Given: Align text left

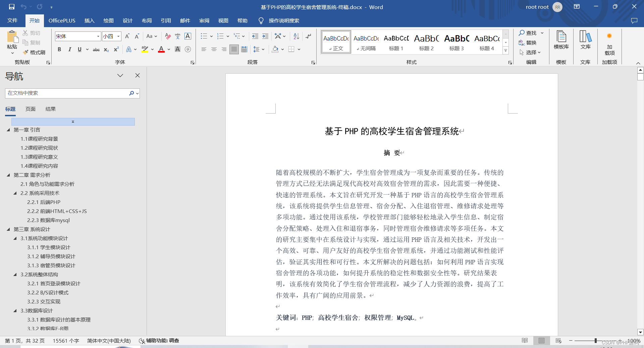Looking at the screenshot, I should (204, 50).
